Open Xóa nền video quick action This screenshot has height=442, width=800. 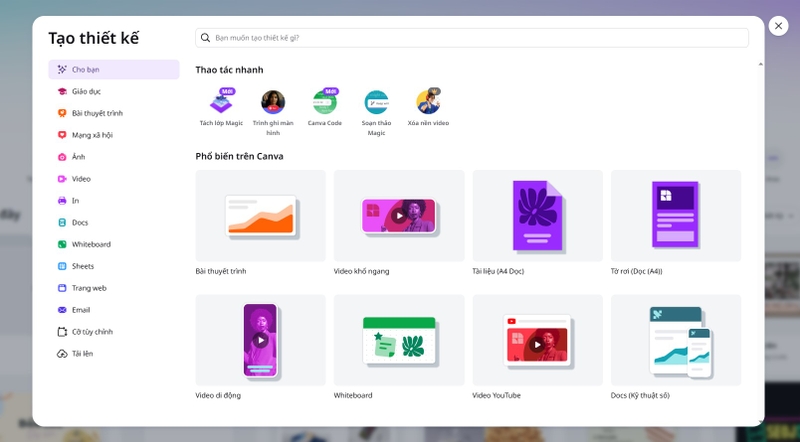(428, 108)
